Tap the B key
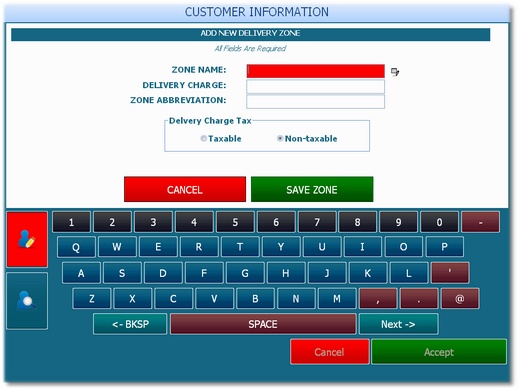Image resolution: width=520 pixels, height=392 pixels. tap(256, 298)
